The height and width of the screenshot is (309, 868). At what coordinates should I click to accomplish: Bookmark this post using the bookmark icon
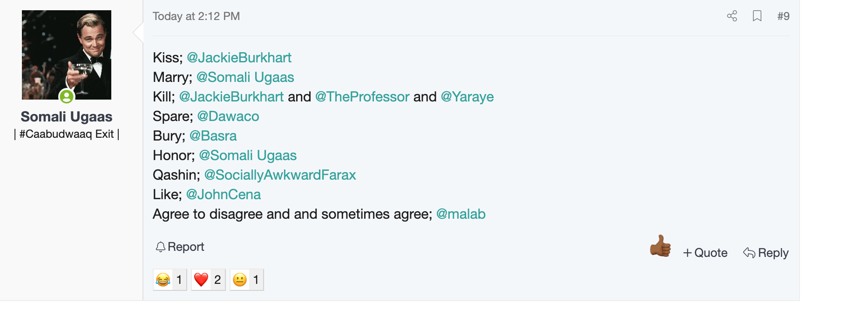coord(757,16)
